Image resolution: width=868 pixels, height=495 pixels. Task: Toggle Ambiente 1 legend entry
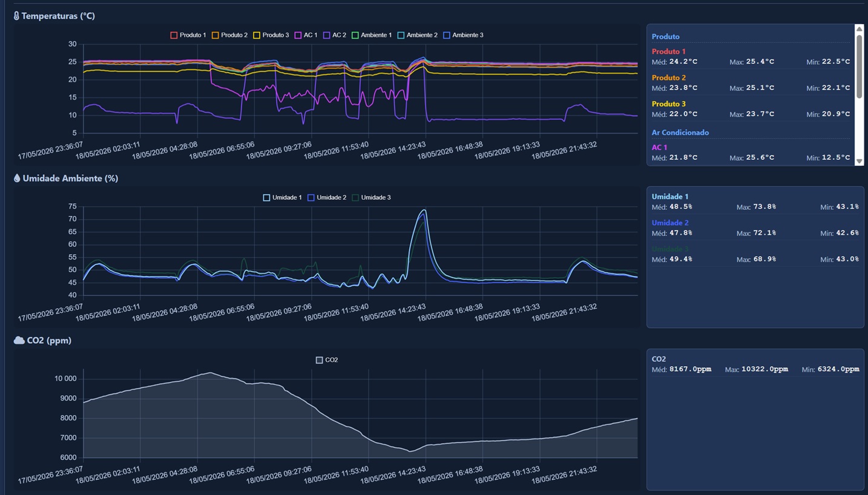[x=372, y=35]
